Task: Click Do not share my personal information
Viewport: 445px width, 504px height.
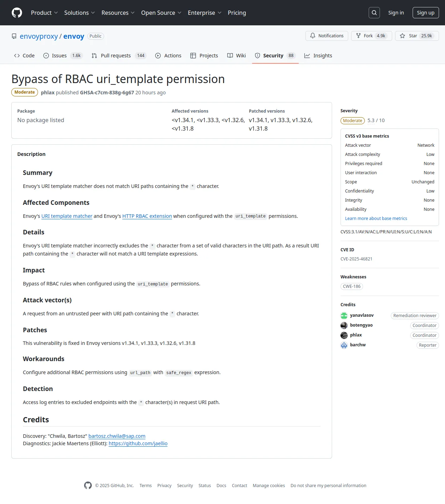Action: click(328, 486)
